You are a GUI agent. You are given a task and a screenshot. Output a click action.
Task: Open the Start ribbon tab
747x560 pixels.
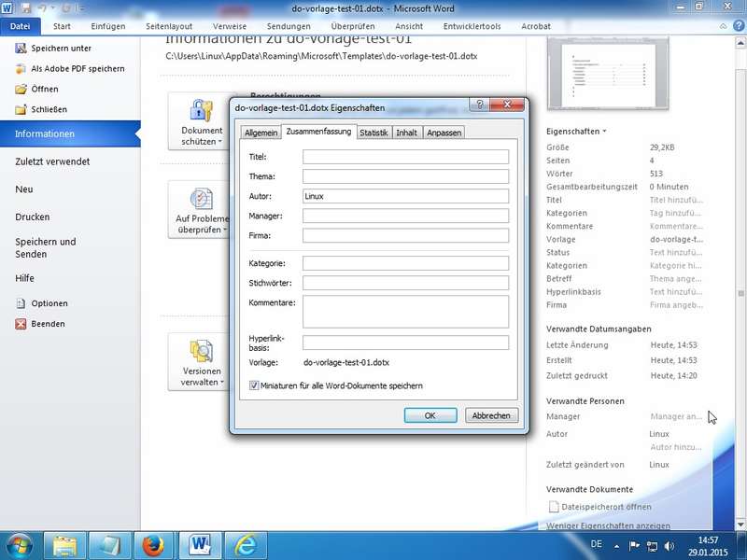click(62, 26)
